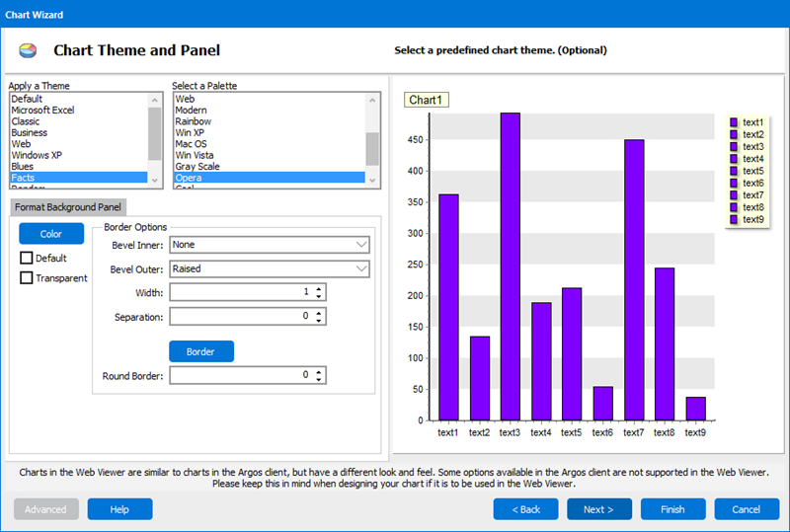Enable the Default checkbox
790x532 pixels.
click(27, 258)
